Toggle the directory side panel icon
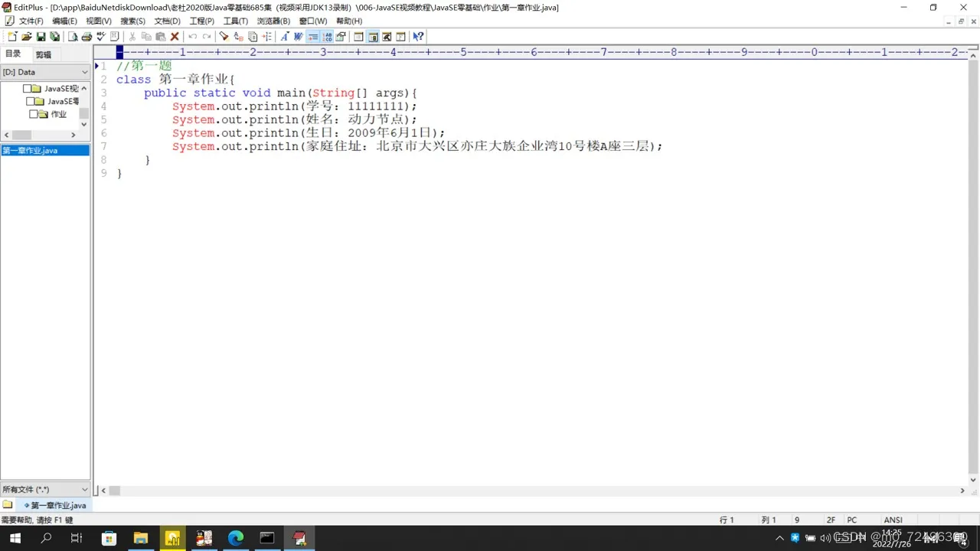980x551 pixels. [373, 36]
